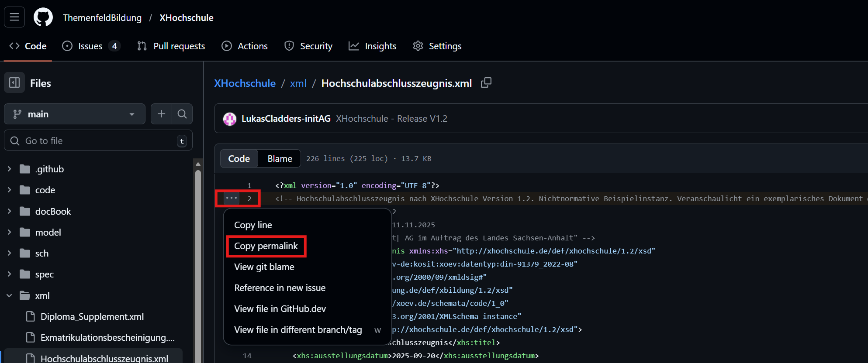Choose View git blame menu item

(264, 267)
